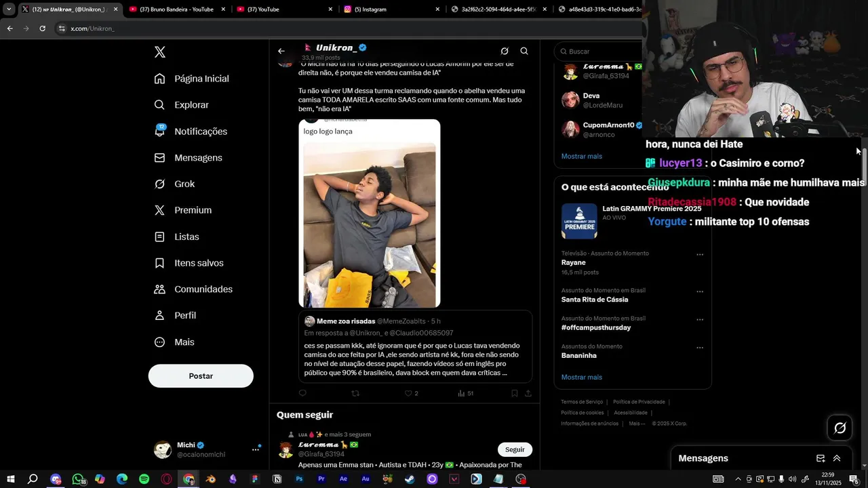Go to Página Inicial in sidebar

point(192,79)
